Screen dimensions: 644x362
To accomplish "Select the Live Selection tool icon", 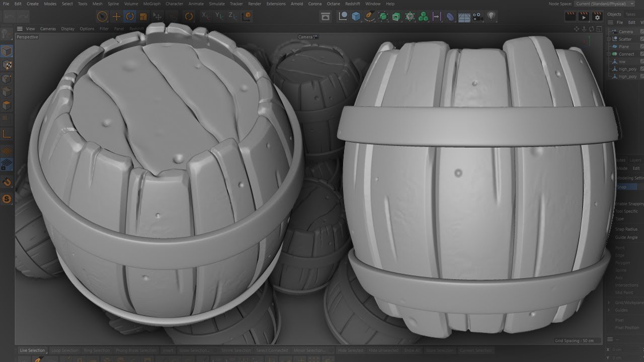I will pos(103,17).
